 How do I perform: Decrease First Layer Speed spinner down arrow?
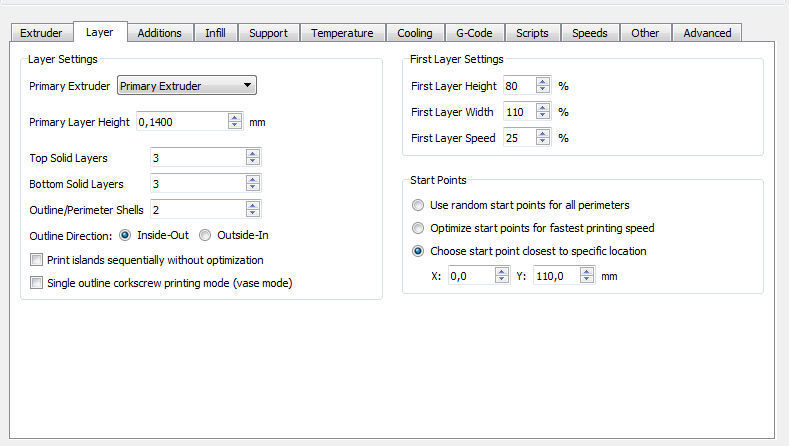tap(543, 142)
